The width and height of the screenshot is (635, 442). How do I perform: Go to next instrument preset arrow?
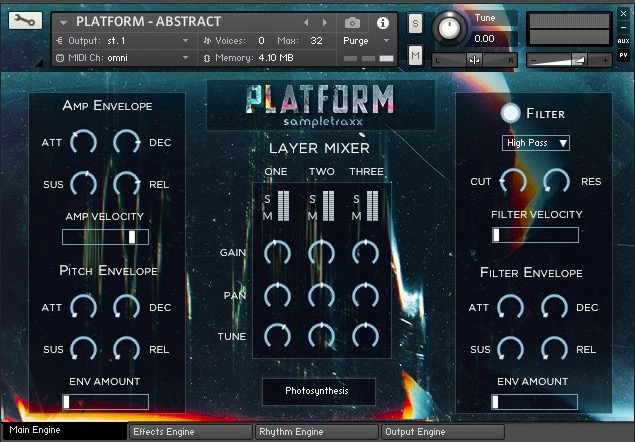click(x=325, y=23)
